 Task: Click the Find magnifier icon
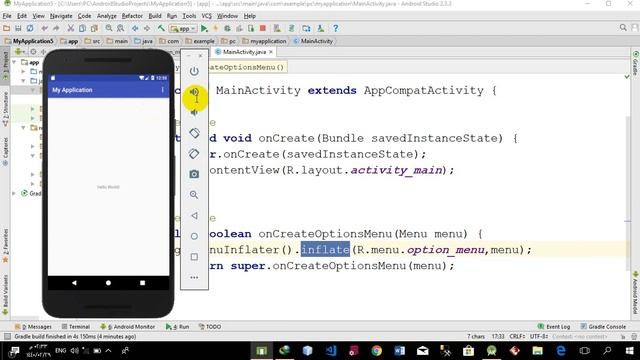click(109, 28)
